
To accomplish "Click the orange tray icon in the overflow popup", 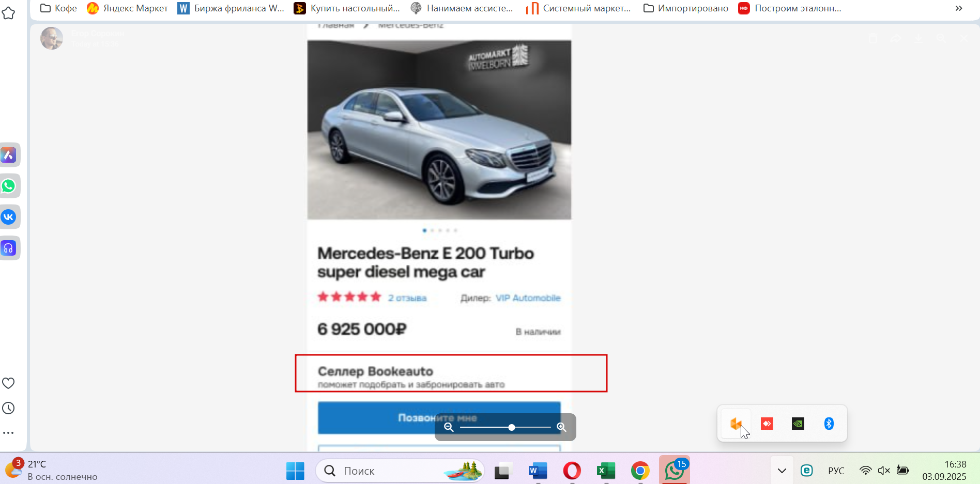I will click(x=736, y=424).
